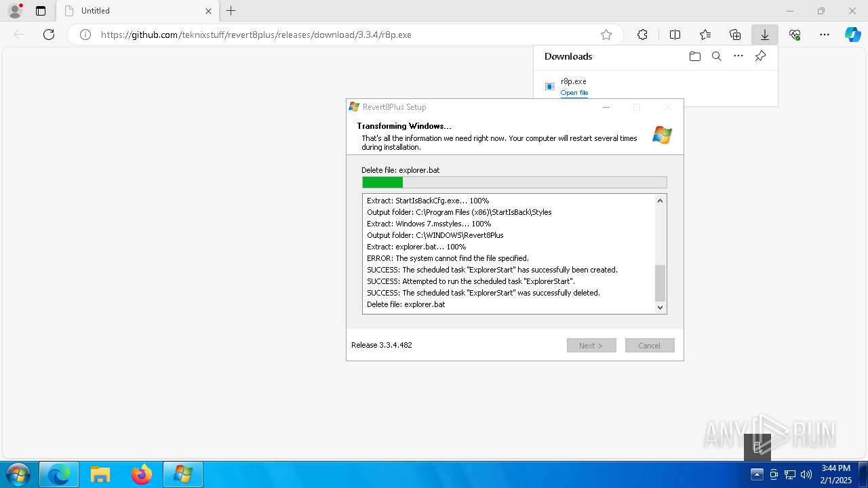Click the log scrollbar down arrow
Screen dimensions: 868x488
pyautogui.click(x=660, y=307)
